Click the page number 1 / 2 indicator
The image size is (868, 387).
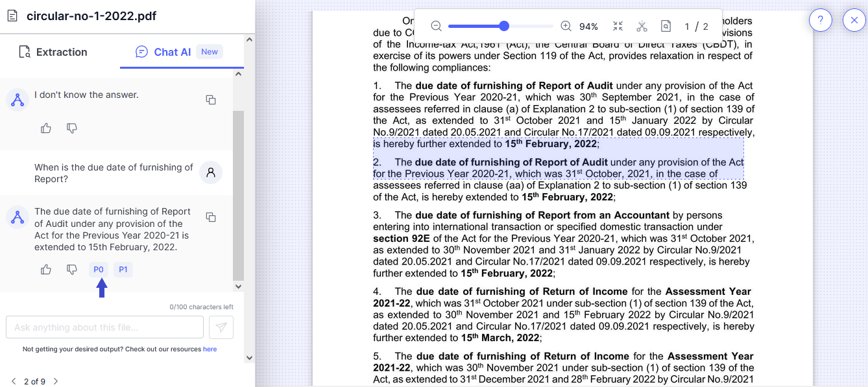tap(697, 27)
